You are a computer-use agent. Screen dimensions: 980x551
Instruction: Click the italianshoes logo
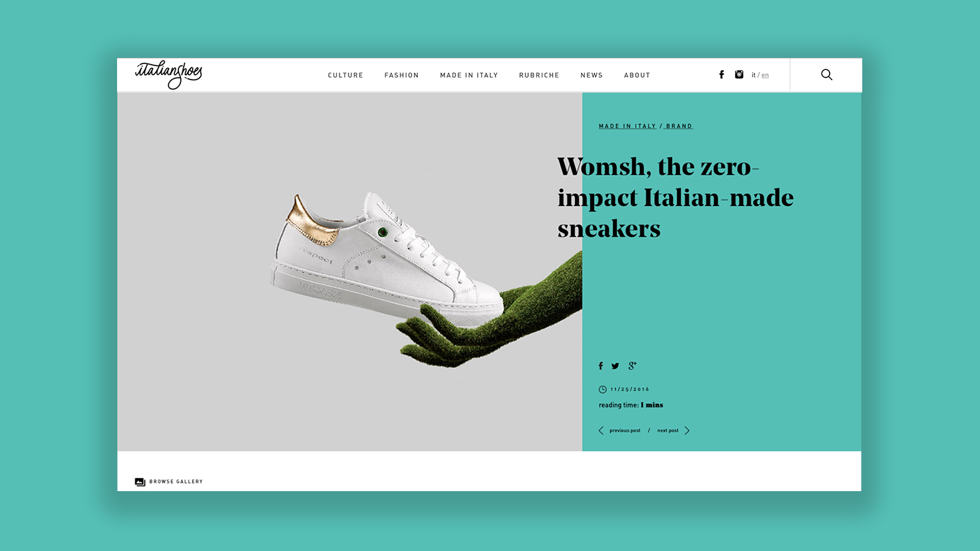(169, 75)
